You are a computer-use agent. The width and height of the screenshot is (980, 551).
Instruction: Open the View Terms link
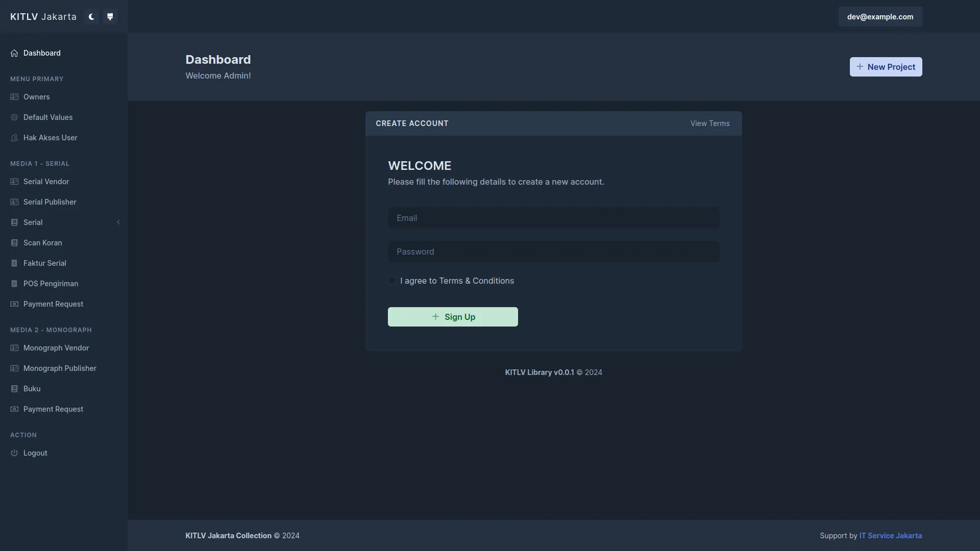coord(709,123)
